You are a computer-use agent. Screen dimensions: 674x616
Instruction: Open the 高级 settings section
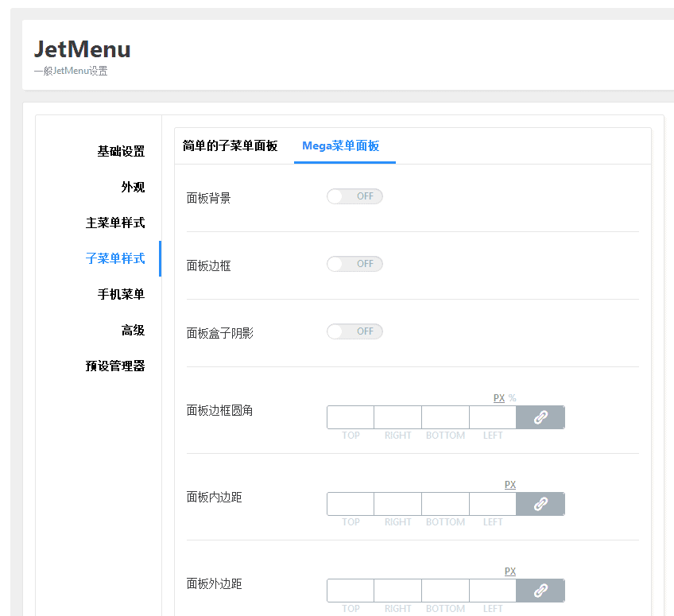pyautogui.click(x=133, y=330)
